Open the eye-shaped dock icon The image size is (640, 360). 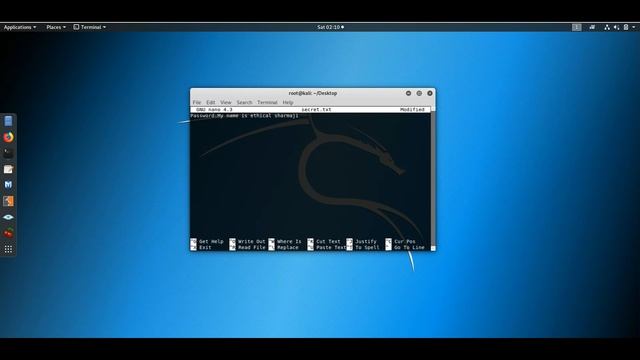click(8, 217)
